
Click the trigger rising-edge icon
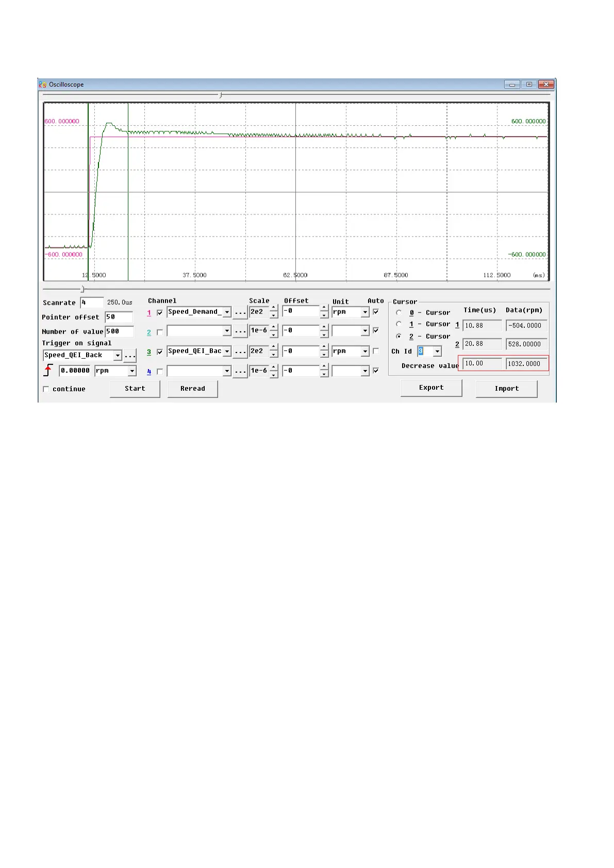click(x=48, y=370)
